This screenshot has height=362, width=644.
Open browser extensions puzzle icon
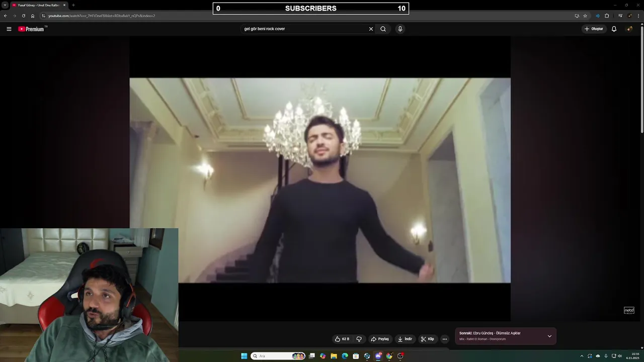point(607,16)
